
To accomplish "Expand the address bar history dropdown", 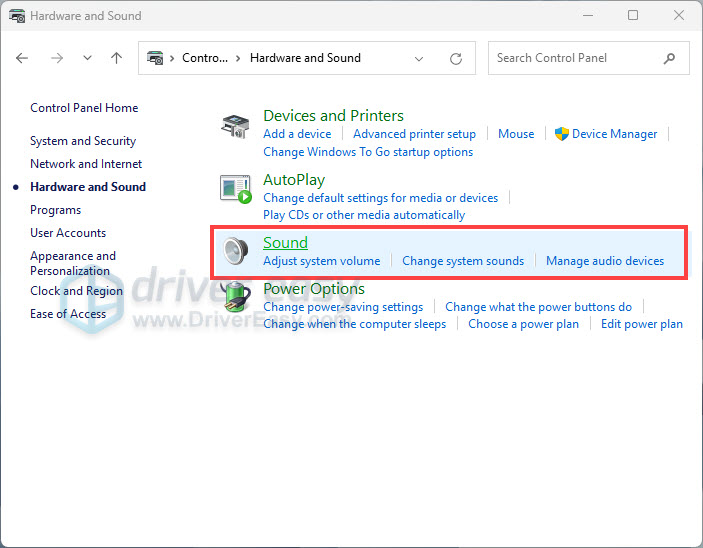I will click(419, 59).
